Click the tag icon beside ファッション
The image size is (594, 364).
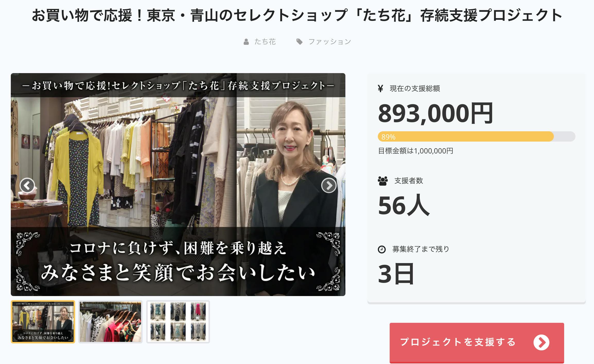coord(299,42)
